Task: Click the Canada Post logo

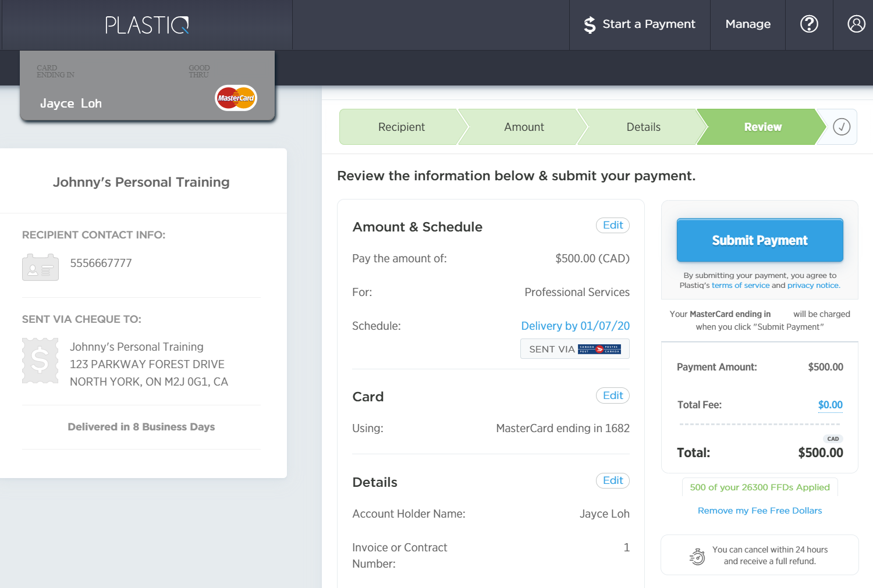Action: [599, 349]
